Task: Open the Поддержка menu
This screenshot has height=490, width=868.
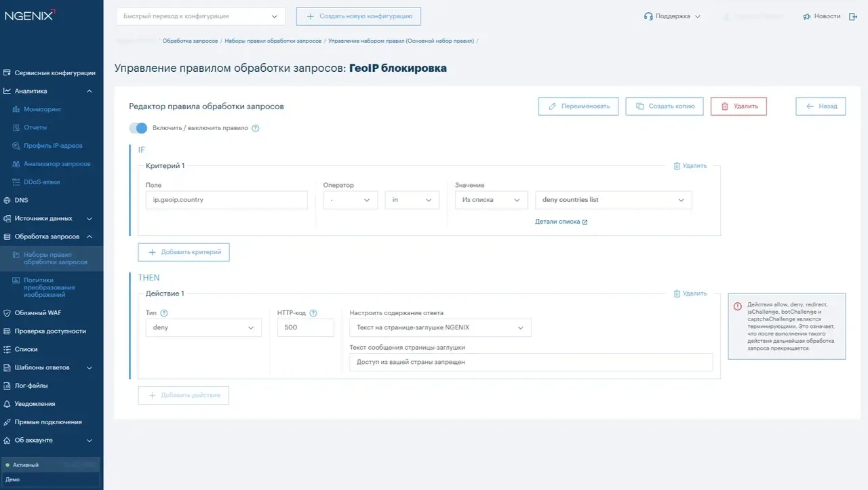Action: point(672,16)
